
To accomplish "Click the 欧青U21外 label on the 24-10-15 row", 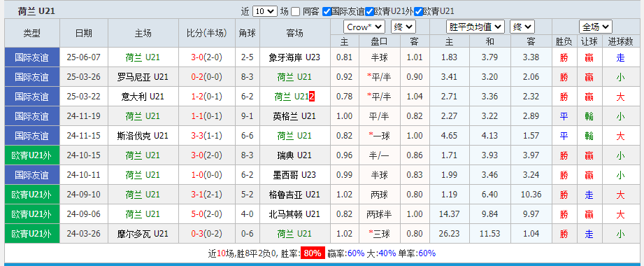I will 32,155.
